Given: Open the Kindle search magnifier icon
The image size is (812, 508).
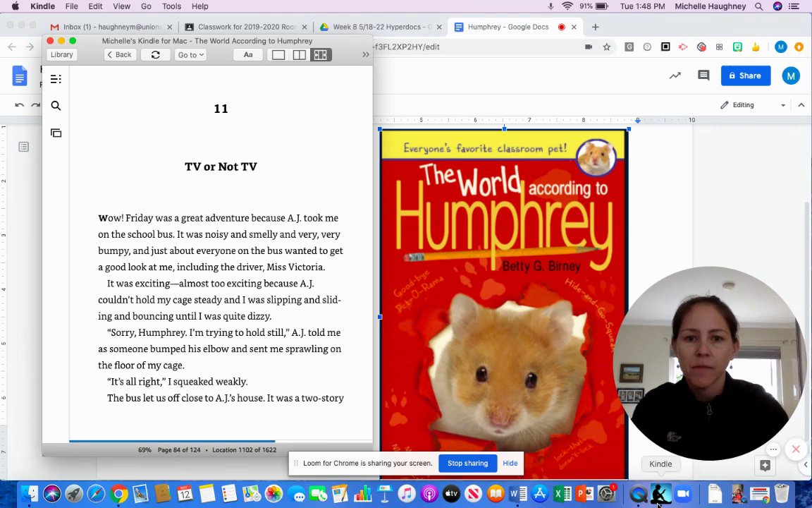Looking at the screenshot, I should [x=56, y=106].
